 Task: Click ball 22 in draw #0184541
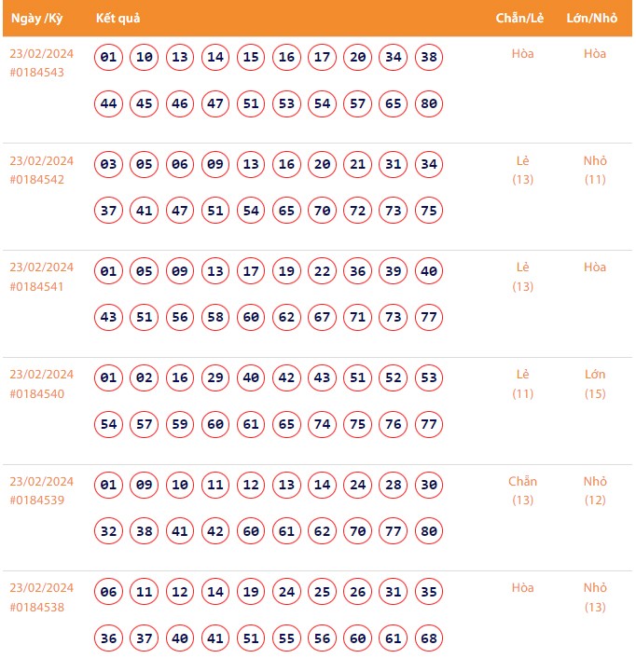point(323,272)
